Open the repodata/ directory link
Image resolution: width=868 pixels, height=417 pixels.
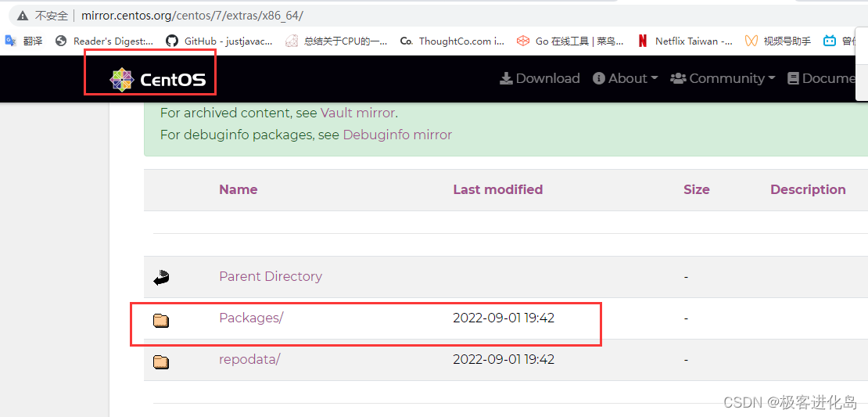coord(249,359)
